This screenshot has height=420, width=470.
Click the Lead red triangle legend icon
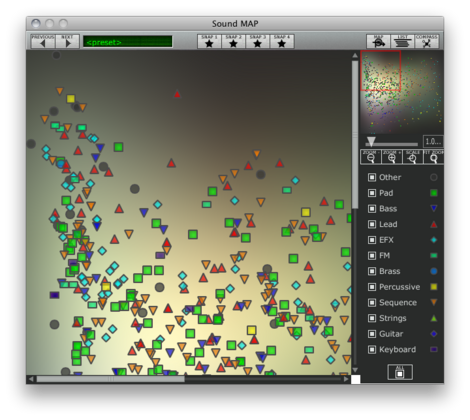[434, 224]
